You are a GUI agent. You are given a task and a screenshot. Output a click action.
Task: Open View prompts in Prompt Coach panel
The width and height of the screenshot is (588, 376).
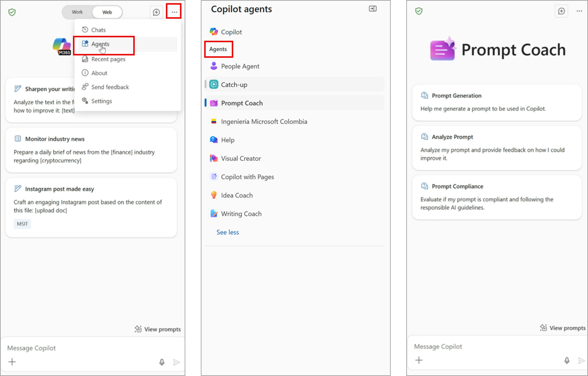point(563,328)
